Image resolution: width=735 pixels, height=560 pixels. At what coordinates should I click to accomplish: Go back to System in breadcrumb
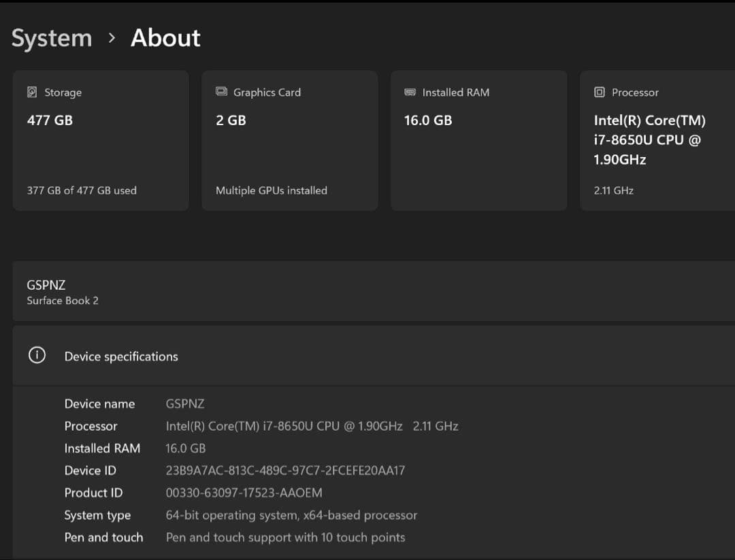(52, 38)
